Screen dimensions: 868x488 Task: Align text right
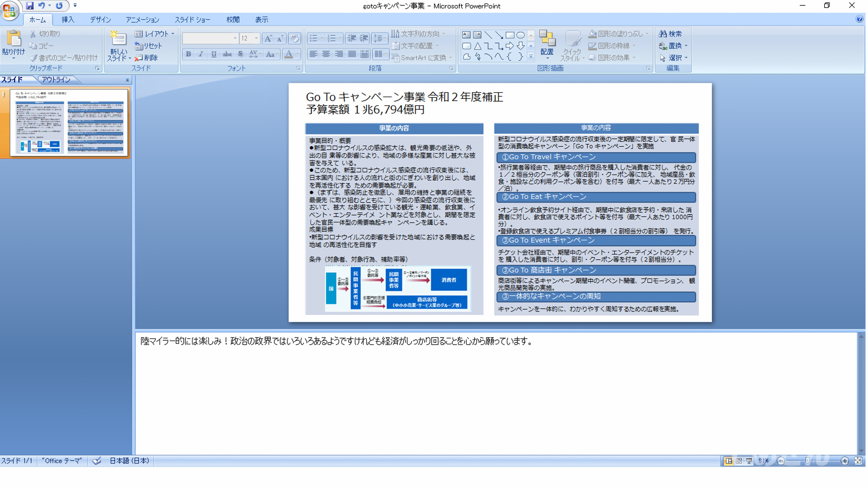[339, 54]
